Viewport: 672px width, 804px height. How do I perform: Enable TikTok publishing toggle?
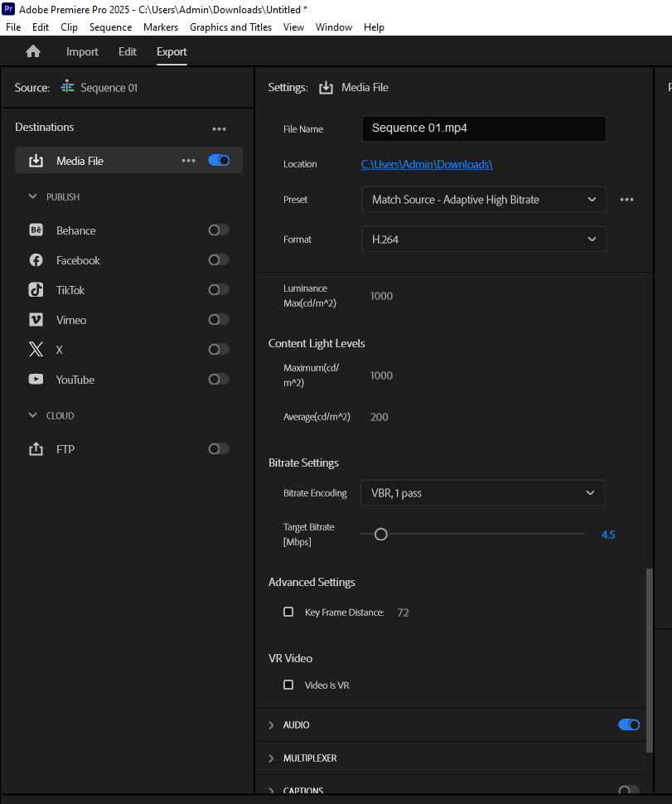(219, 290)
